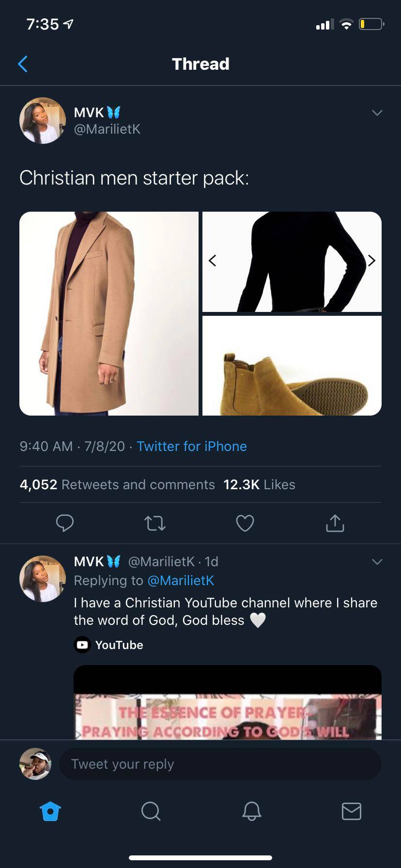
Task: Expand the main tweet options chevron
Action: [x=377, y=113]
